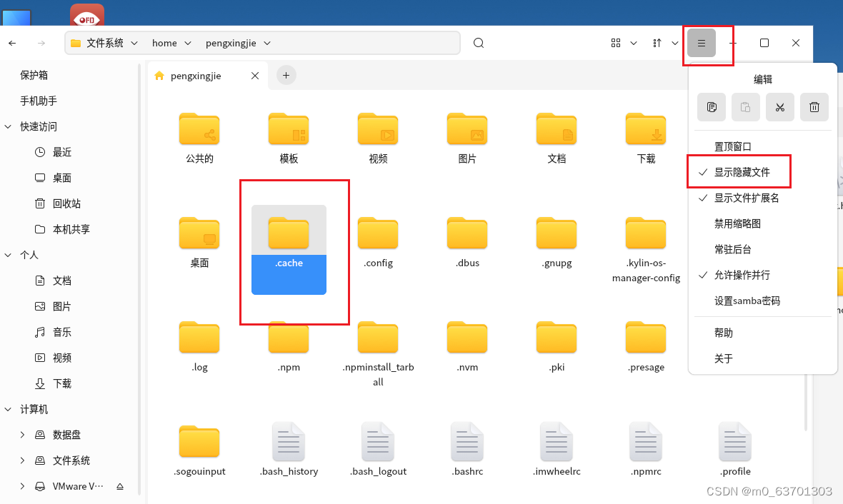Delete using the trash icon
The width and height of the screenshot is (843, 504).
[x=814, y=107]
